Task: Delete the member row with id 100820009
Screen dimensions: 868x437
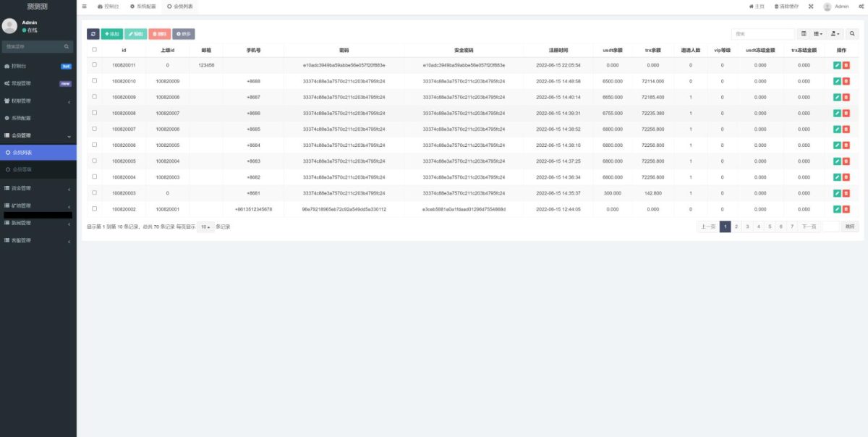Action: pos(846,97)
